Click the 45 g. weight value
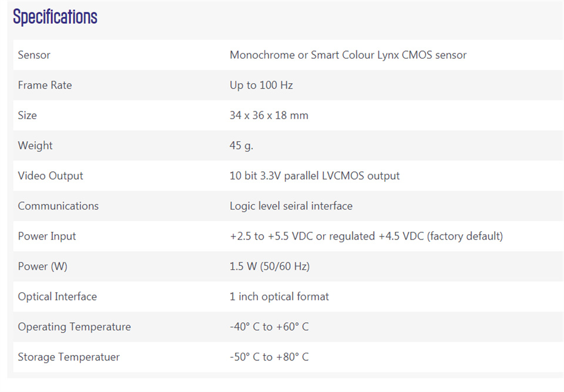The width and height of the screenshot is (564, 392). [x=241, y=146]
